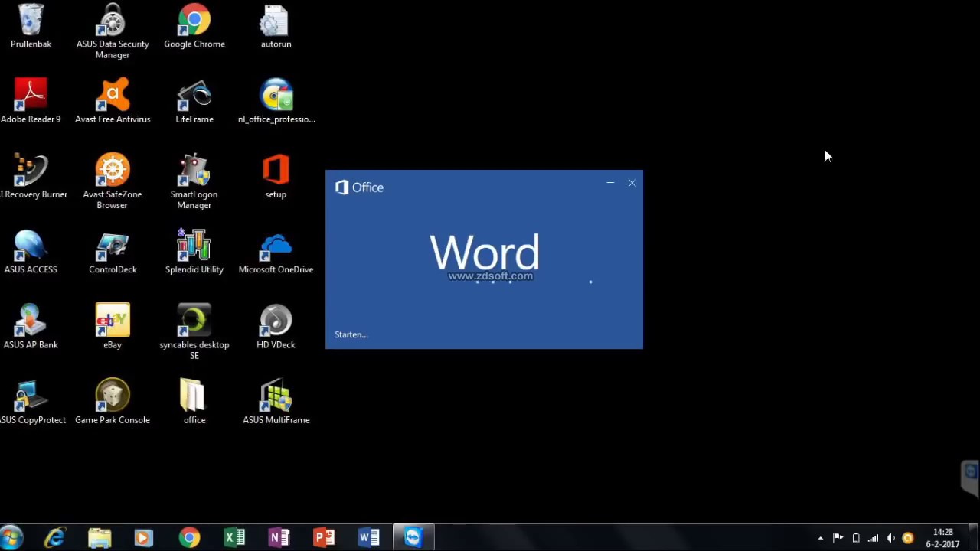Open Splendid Utility shortcut
980x551 pixels.
pyautogui.click(x=194, y=252)
